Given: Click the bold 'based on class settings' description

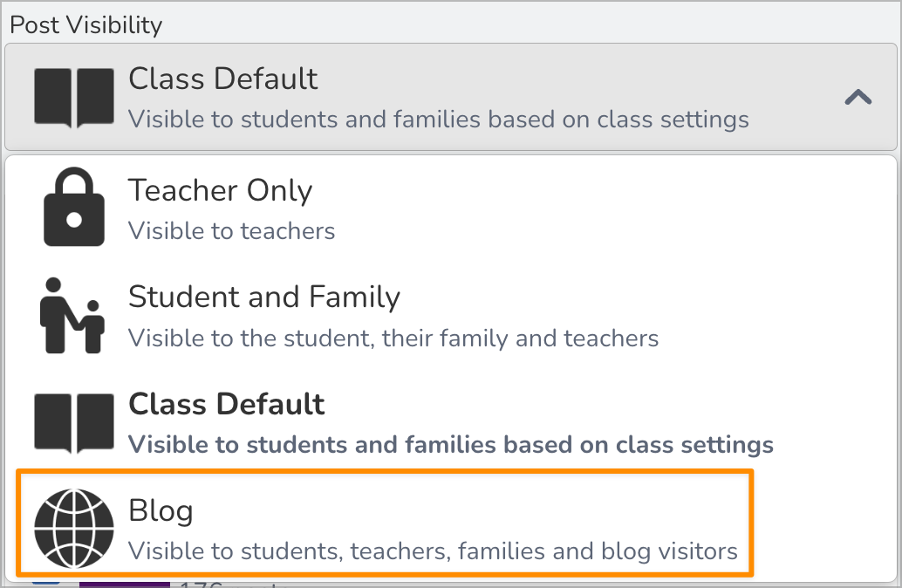Looking at the screenshot, I should click(450, 445).
